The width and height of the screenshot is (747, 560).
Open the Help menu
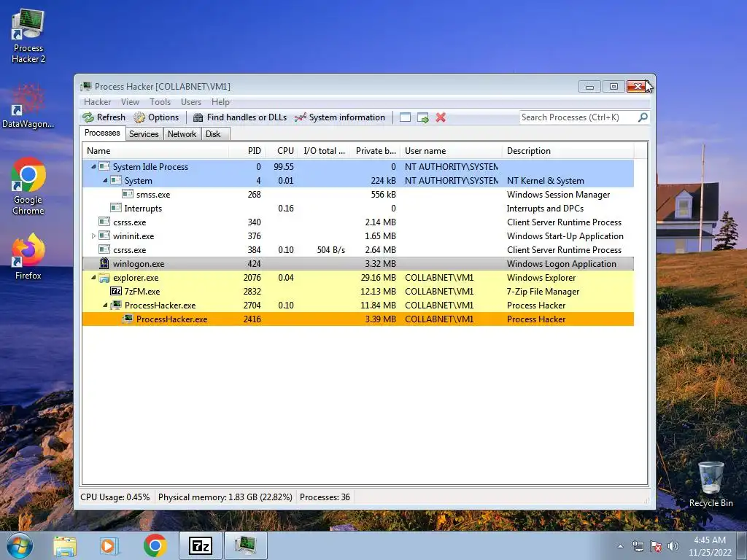pyautogui.click(x=220, y=102)
